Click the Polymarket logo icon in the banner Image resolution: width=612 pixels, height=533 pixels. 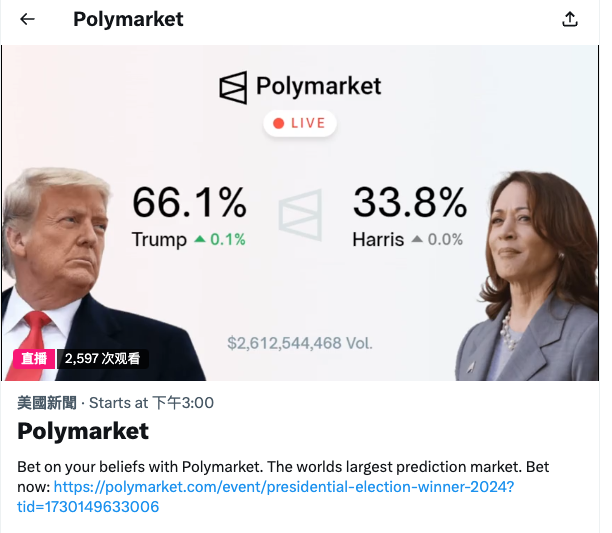233,87
